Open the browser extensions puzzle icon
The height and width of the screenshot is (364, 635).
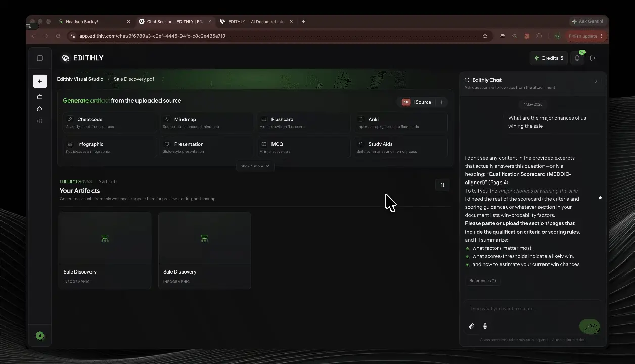coord(539,36)
